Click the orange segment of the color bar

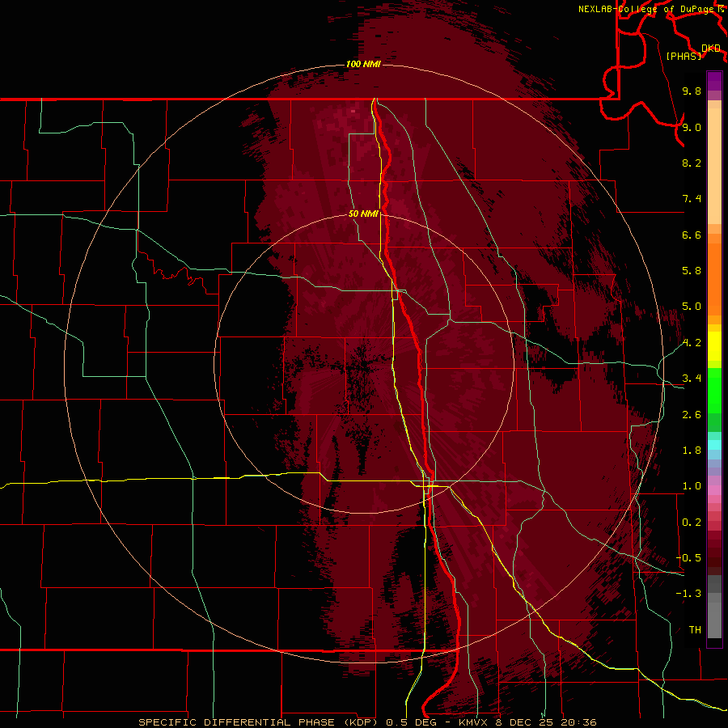tap(714, 279)
